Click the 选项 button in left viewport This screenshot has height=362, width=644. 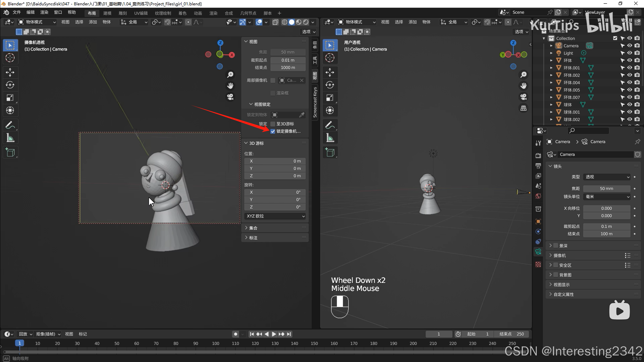click(309, 32)
